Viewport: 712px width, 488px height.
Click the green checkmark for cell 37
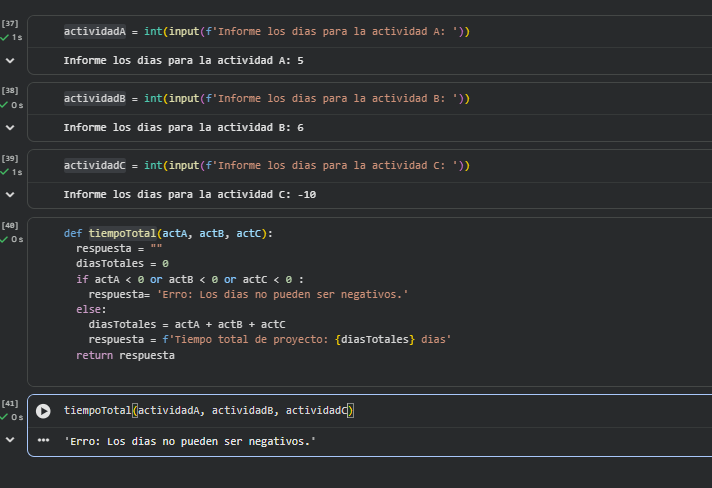point(5,38)
